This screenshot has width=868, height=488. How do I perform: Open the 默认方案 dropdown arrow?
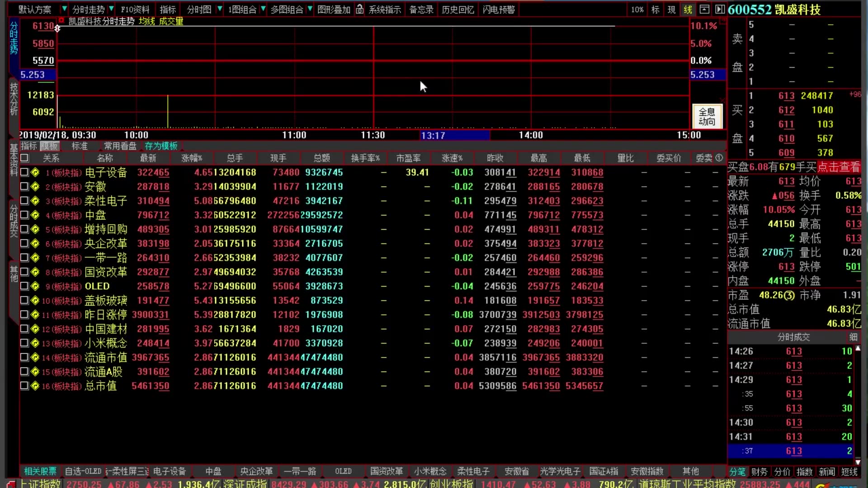point(64,9)
